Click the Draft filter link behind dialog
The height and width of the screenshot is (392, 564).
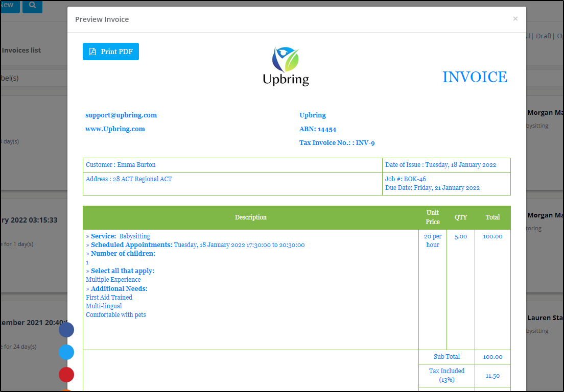click(544, 36)
